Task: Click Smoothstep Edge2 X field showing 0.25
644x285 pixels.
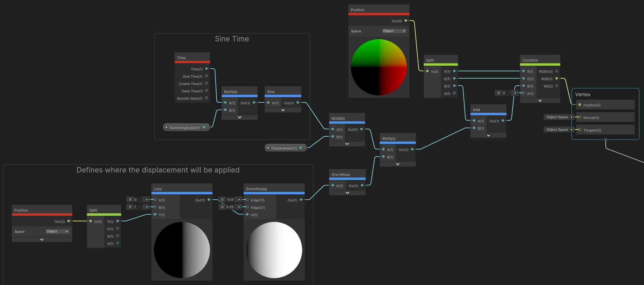Action: coord(230,207)
